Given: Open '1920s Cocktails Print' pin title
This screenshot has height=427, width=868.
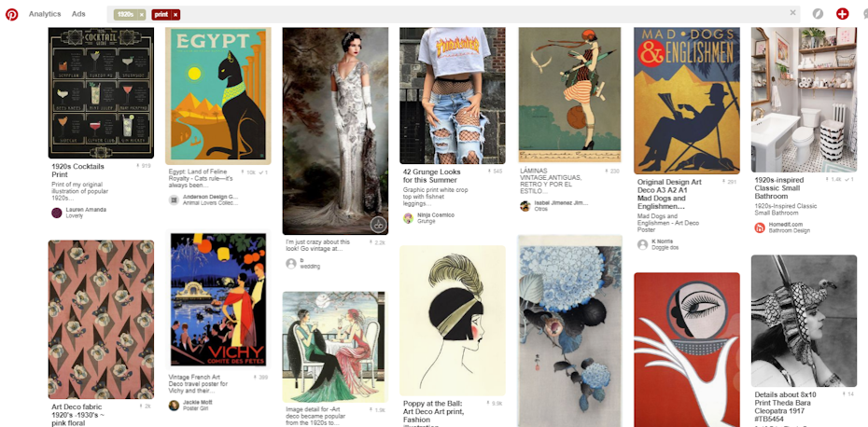Looking at the screenshot, I should 78,170.
